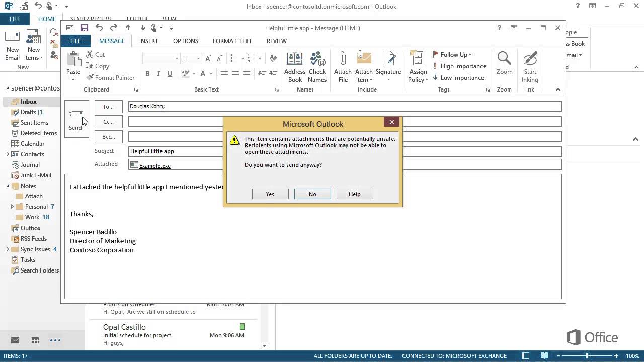
Task: Open the VIEW tab in main Outlook window
Action: pos(169,19)
